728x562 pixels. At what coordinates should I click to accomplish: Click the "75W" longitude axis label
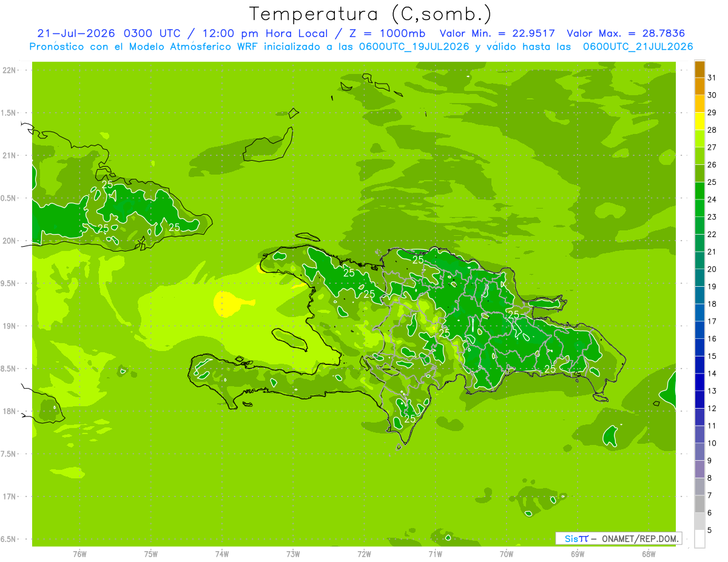[151, 554]
